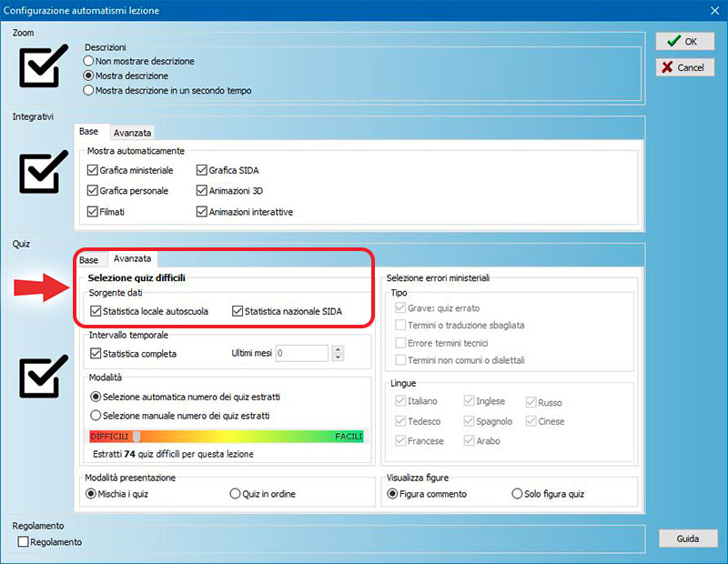Screen dimensions: 728x564
Task: Uncheck Statistica locale autoscuola
Action: [x=96, y=311]
